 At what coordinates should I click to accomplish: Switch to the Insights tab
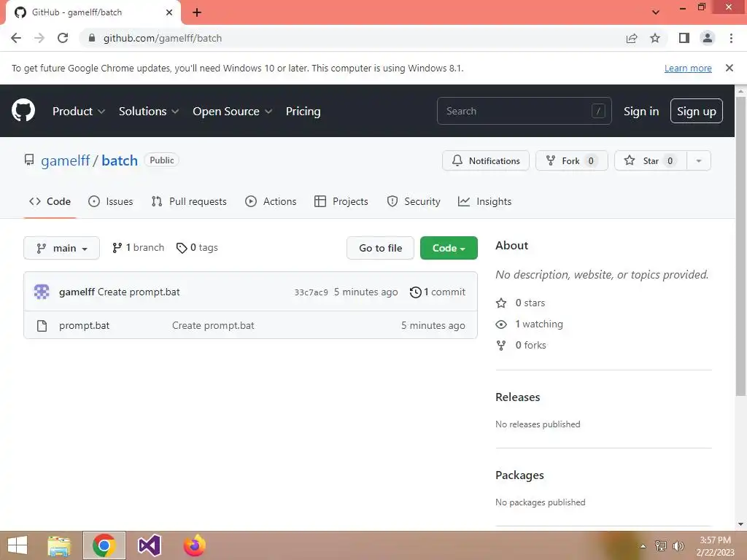[484, 201]
